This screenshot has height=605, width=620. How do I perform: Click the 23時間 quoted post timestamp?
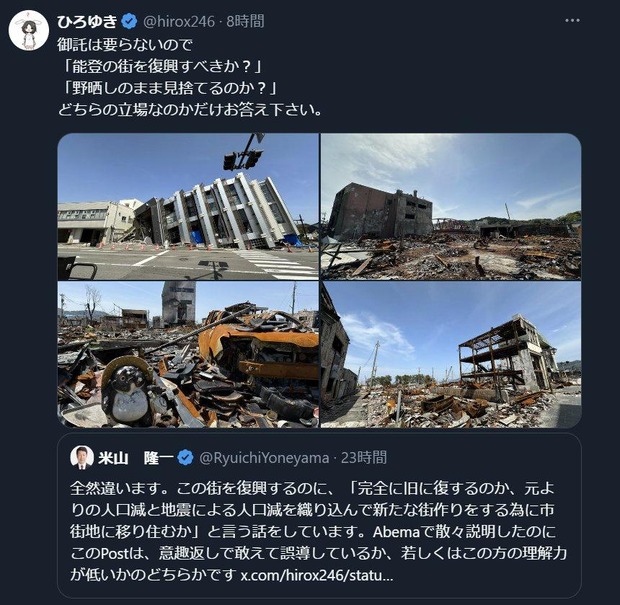click(x=364, y=458)
